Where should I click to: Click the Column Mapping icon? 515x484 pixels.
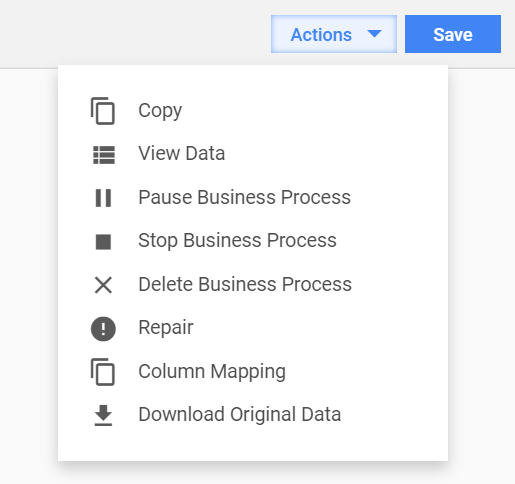(103, 372)
